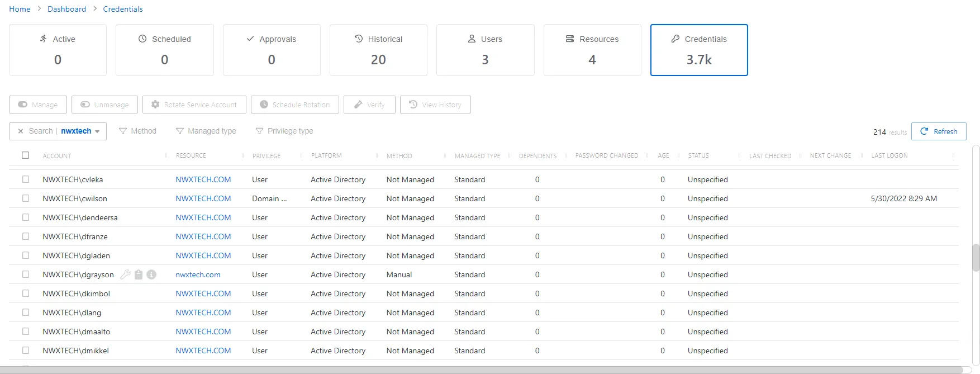Sort by ACCOUNT column header
This screenshot has height=374, width=980.
[x=57, y=156]
